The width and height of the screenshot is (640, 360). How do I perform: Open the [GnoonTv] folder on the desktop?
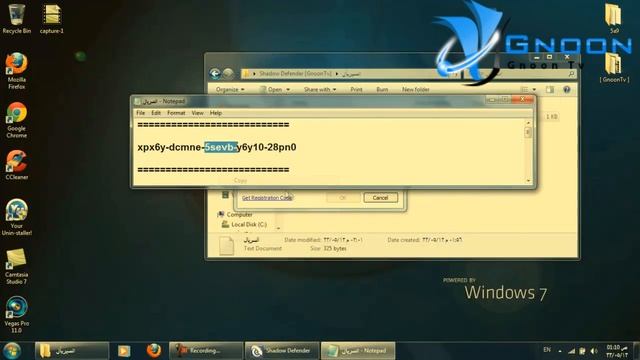tap(614, 68)
